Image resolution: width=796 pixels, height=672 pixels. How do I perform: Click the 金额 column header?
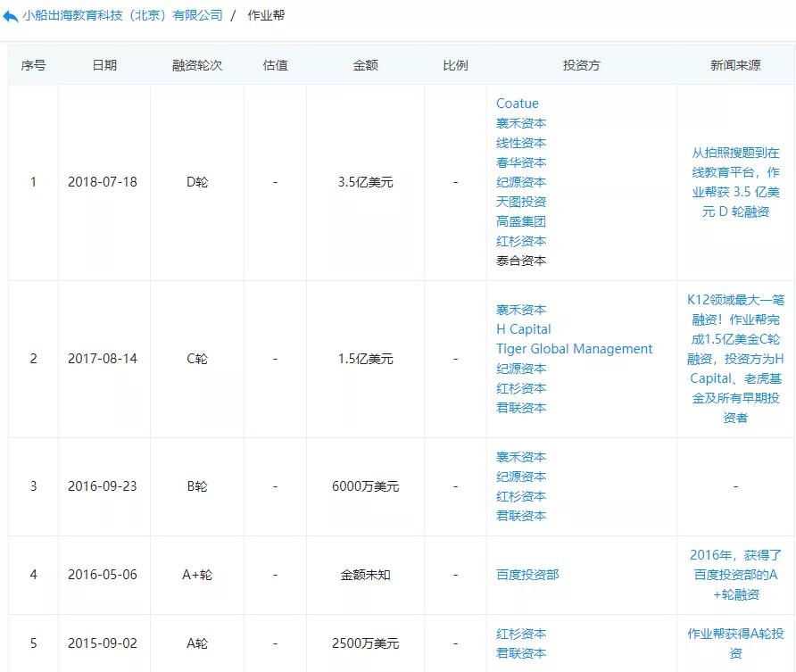tap(366, 65)
